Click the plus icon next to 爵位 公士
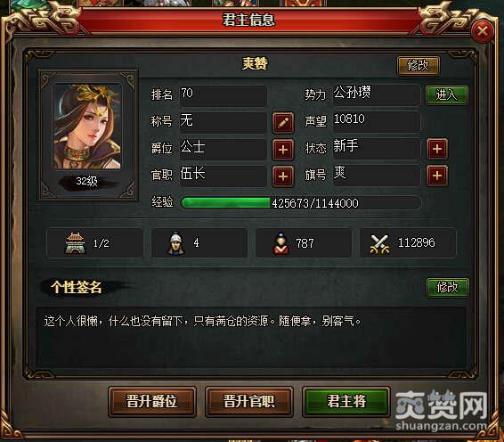Screen dimensions: 504x442 point(283,150)
